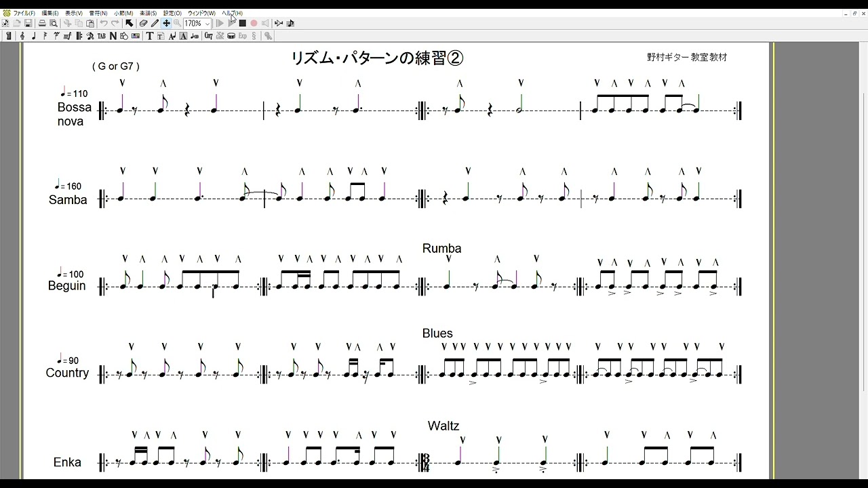The image size is (868, 488).
Task: Open the ファイル(F) menu
Action: 24,13
